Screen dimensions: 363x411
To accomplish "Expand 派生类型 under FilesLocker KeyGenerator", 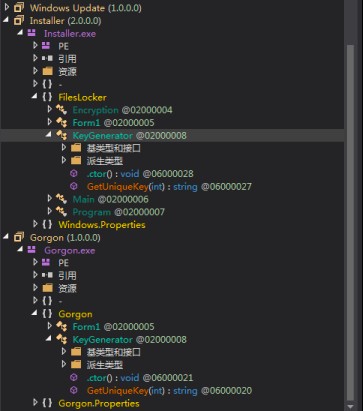I will pyautogui.click(x=64, y=160).
